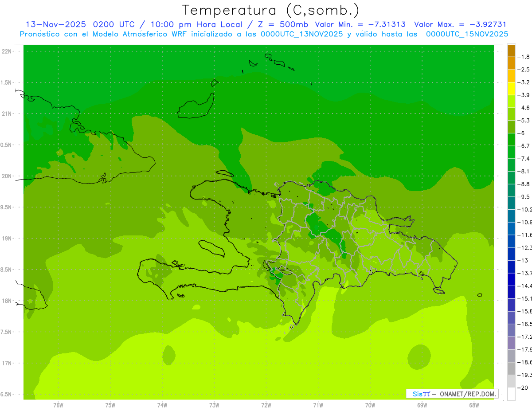Pick the lime swatch between -3.9 and -4.6
Screen dimensions: 532x411
tap(511, 101)
